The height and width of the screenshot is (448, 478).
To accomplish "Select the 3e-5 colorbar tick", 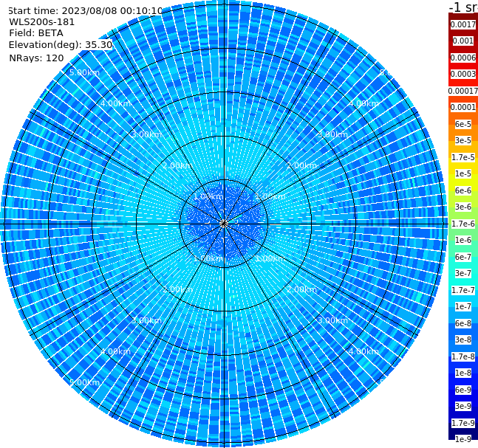I will [462, 140].
